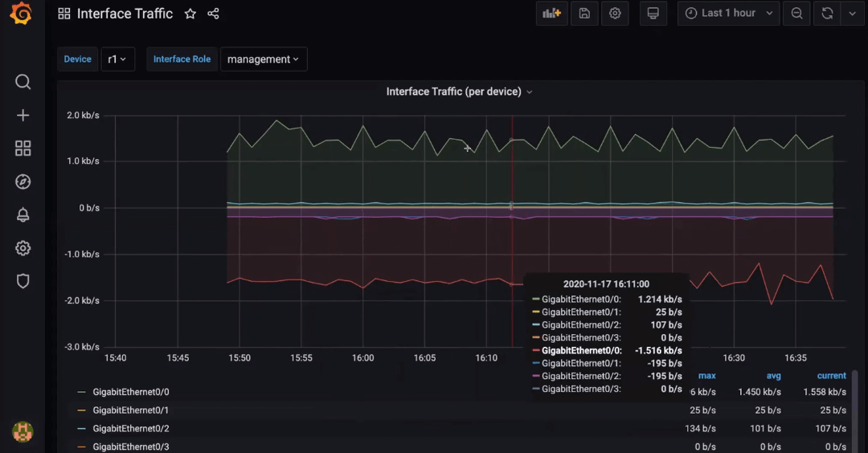Open the Device r1 dropdown
Viewport: 868px width, 453px height.
tap(117, 59)
